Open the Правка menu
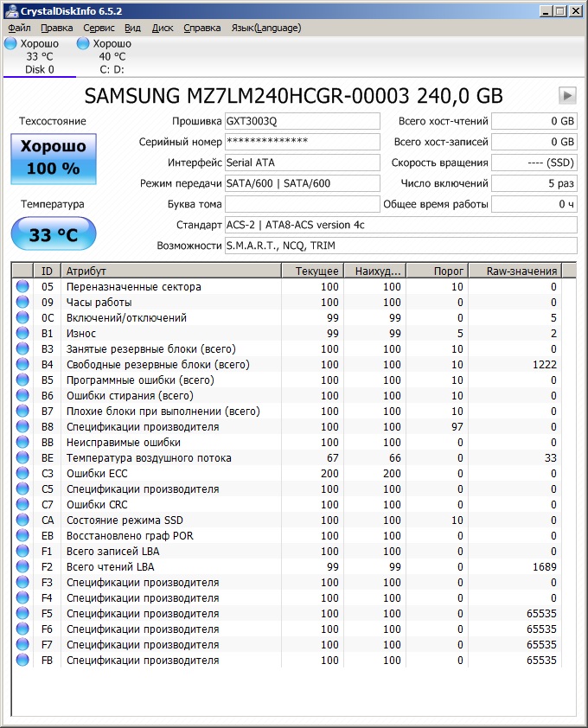Viewport: 588px width, 728px height. (x=57, y=28)
